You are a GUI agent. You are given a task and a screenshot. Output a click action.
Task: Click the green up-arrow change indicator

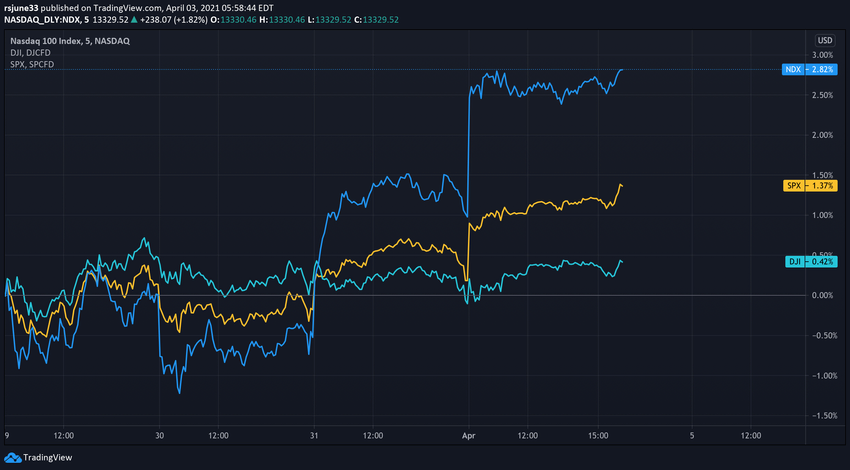(134, 20)
